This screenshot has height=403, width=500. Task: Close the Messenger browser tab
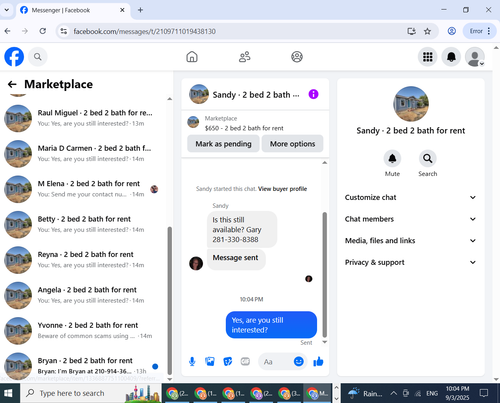tap(122, 10)
